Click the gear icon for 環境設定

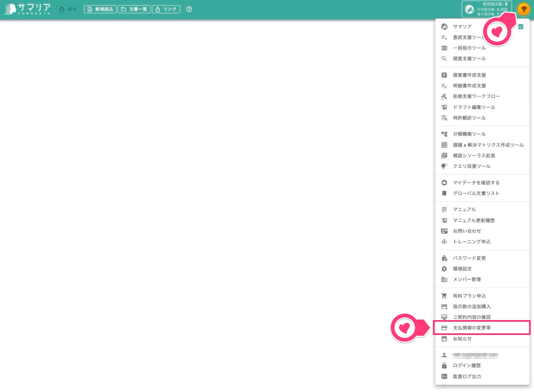(x=444, y=269)
